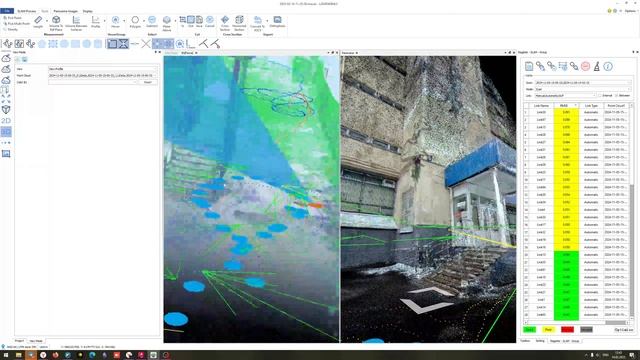
Task: Switch to the Display ribbon tab
Action: point(88,11)
